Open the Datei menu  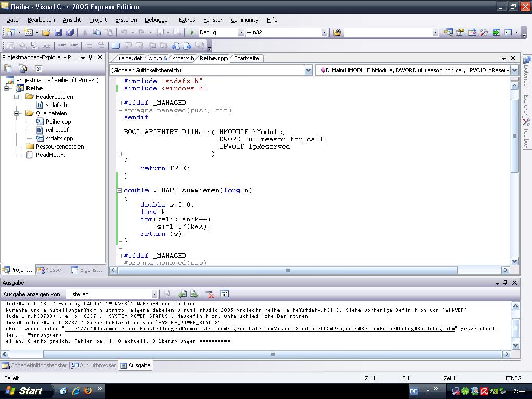pyautogui.click(x=13, y=20)
